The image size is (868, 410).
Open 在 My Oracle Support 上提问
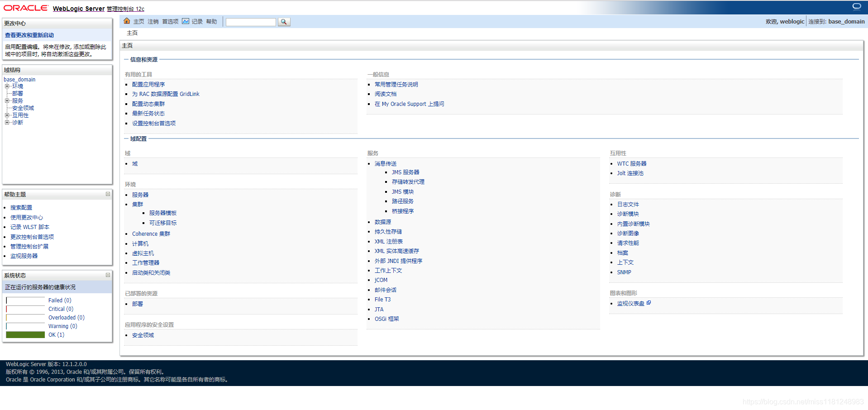click(409, 104)
